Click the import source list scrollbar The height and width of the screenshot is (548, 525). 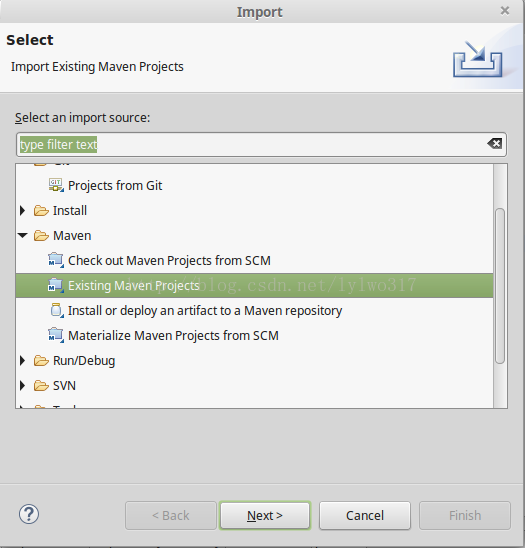click(500, 286)
